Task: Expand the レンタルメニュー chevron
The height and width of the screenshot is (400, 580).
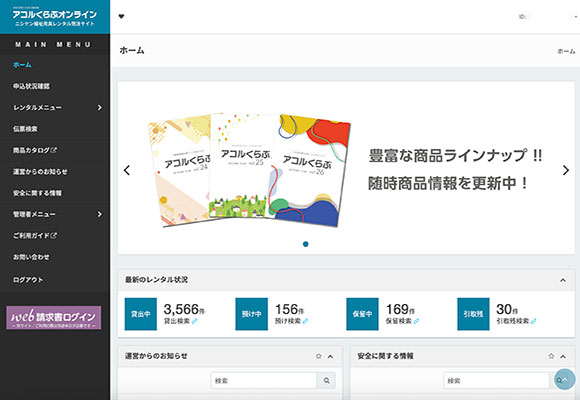Action: [x=100, y=107]
